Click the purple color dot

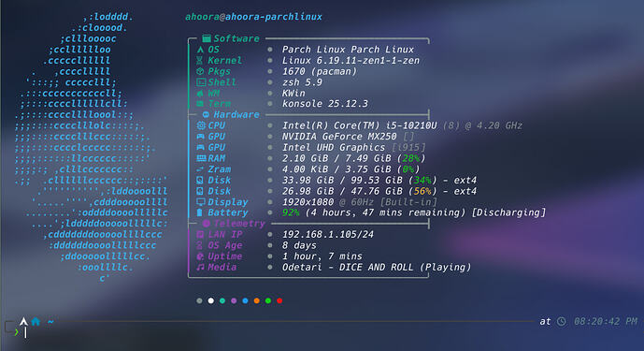pyautogui.click(x=234, y=300)
